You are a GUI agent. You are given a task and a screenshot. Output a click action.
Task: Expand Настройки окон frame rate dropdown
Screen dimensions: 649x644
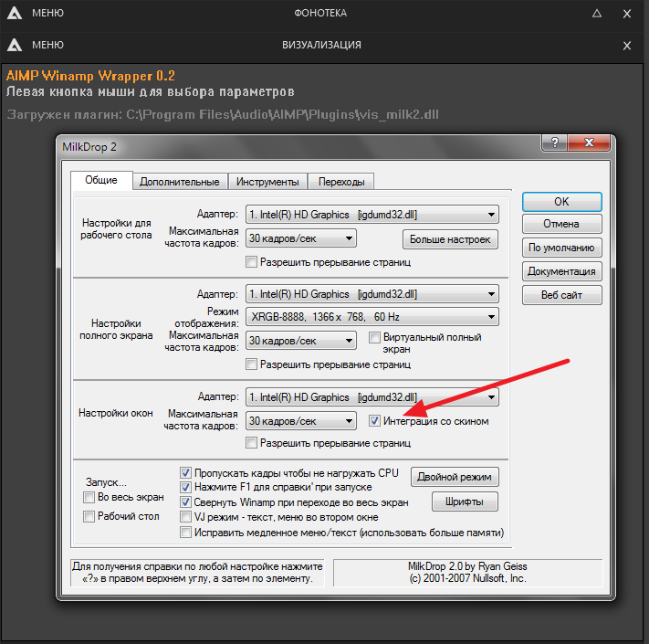(301, 421)
